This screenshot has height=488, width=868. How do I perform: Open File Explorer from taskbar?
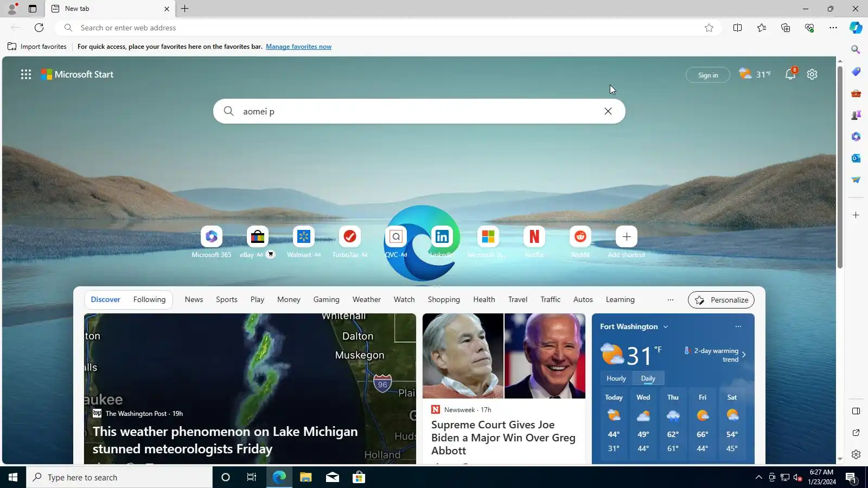tap(305, 477)
